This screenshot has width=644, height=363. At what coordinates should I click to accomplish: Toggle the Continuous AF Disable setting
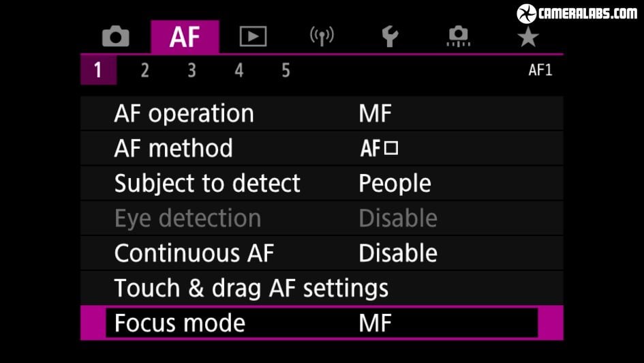tap(322, 253)
